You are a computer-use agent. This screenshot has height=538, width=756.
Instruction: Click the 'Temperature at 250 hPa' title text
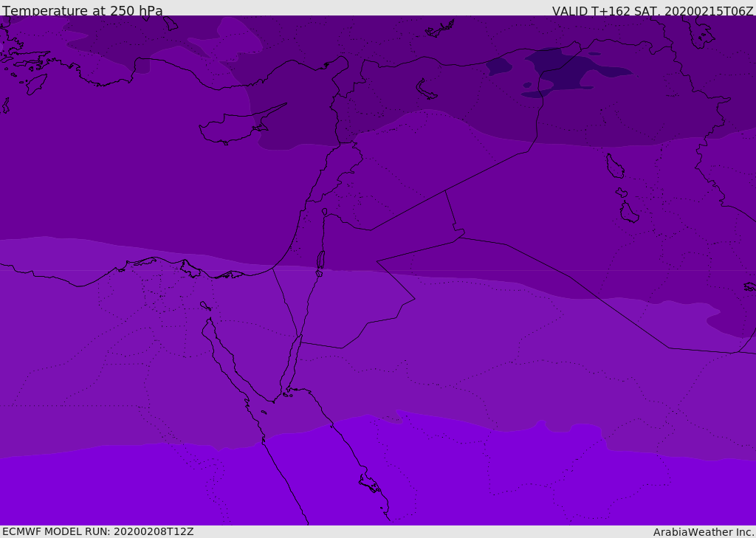(x=83, y=10)
